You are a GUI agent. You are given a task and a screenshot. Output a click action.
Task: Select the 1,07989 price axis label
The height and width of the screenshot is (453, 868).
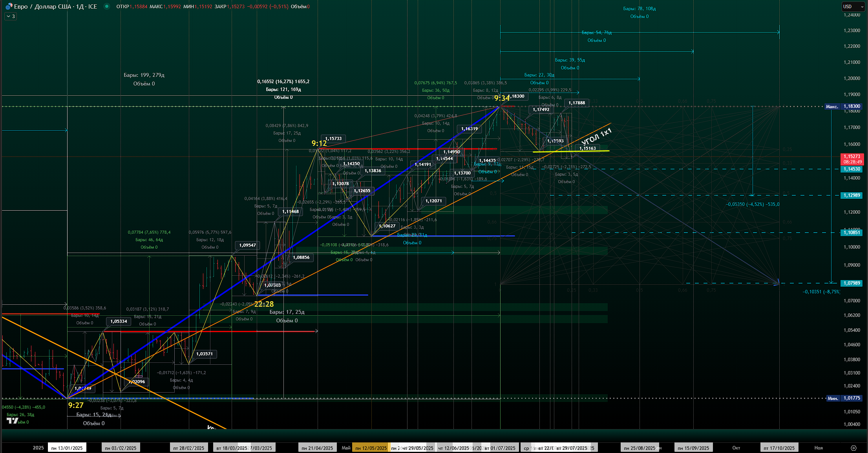(852, 283)
